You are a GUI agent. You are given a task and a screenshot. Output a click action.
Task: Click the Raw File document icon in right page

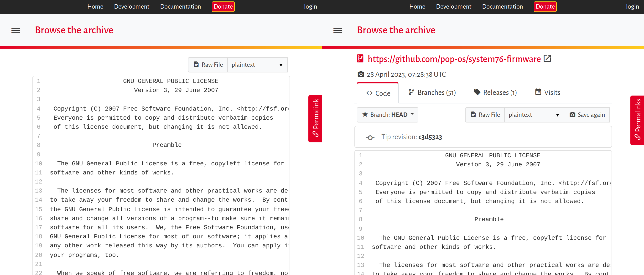point(473,114)
